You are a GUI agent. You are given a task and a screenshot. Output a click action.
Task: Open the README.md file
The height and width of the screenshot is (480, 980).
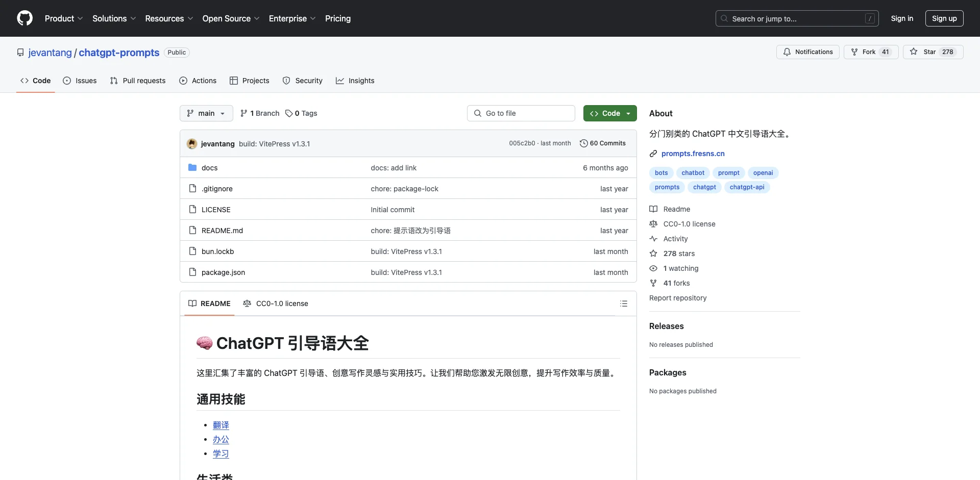[x=222, y=231]
